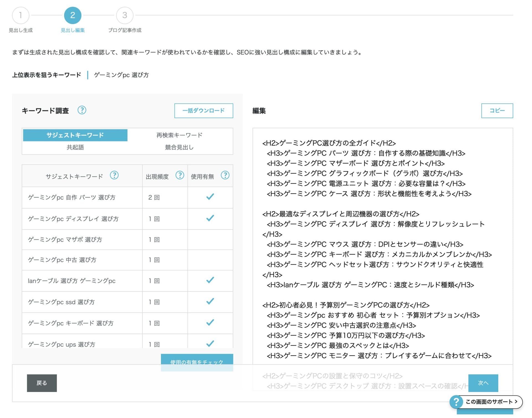Viewport: 532px width, 418px height.
Task: Click the help icon next to 使用有無
Action: [x=225, y=175]
